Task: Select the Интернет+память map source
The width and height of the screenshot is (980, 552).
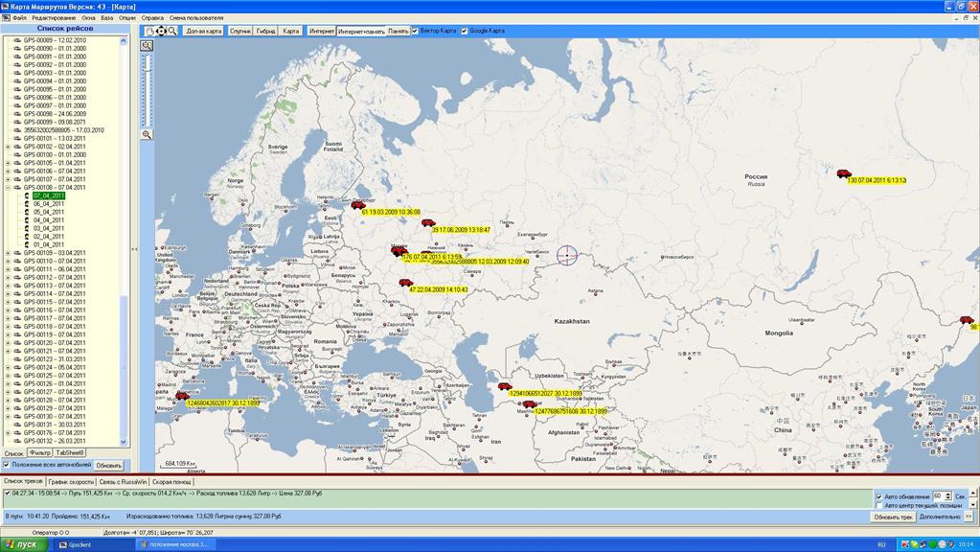Action: click(361, 31)
